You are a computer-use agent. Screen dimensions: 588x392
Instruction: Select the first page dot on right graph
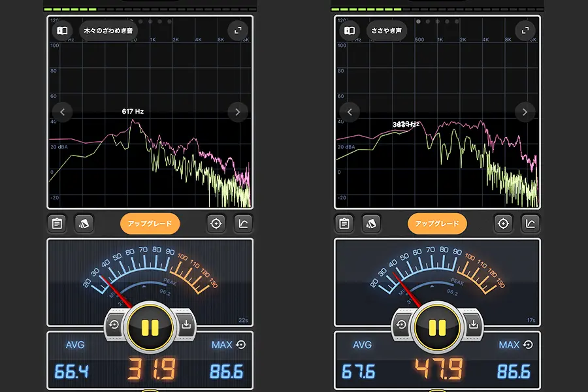418,22
